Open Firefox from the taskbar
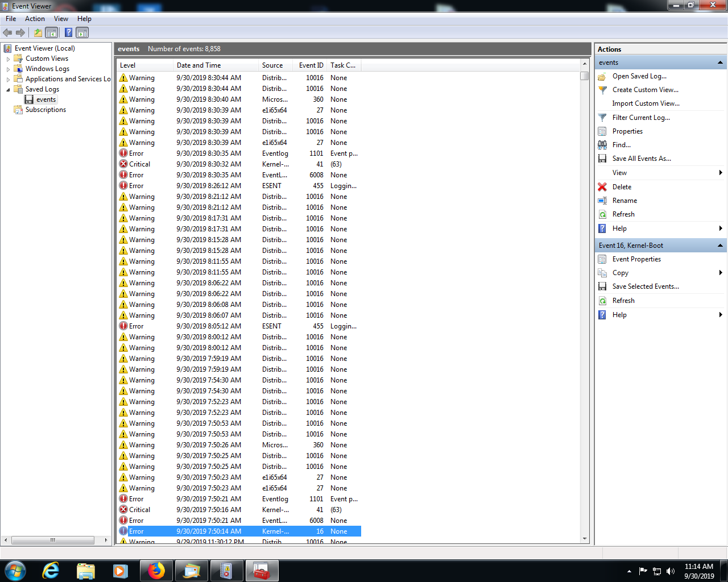728x582 pixels. (x=156, y=571)
